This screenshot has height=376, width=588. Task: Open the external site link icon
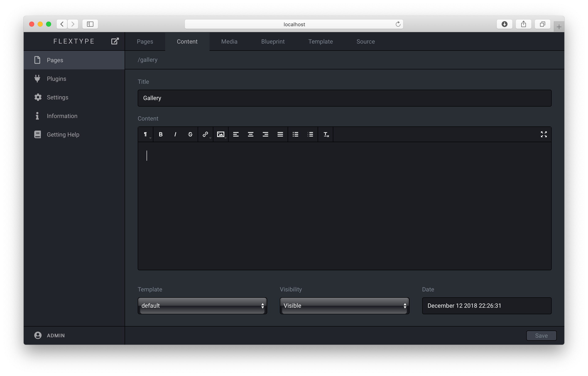point(115,41)
